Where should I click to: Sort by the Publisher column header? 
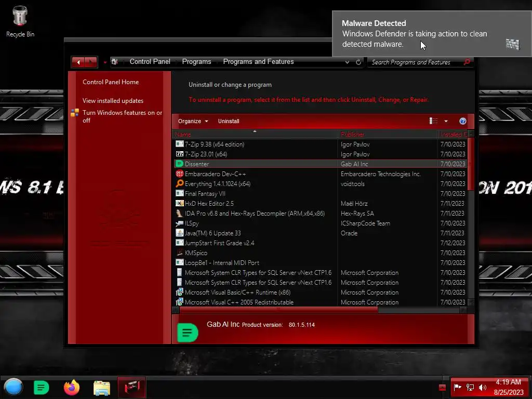pos(388,135)
